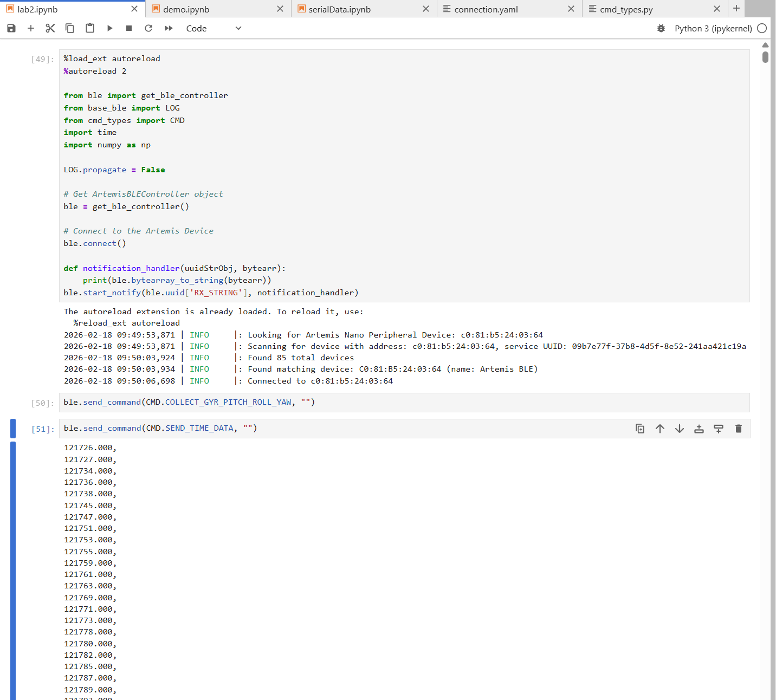
Task: Duplicate cell 51 using the cell toolbar
Action: (640, 429)
